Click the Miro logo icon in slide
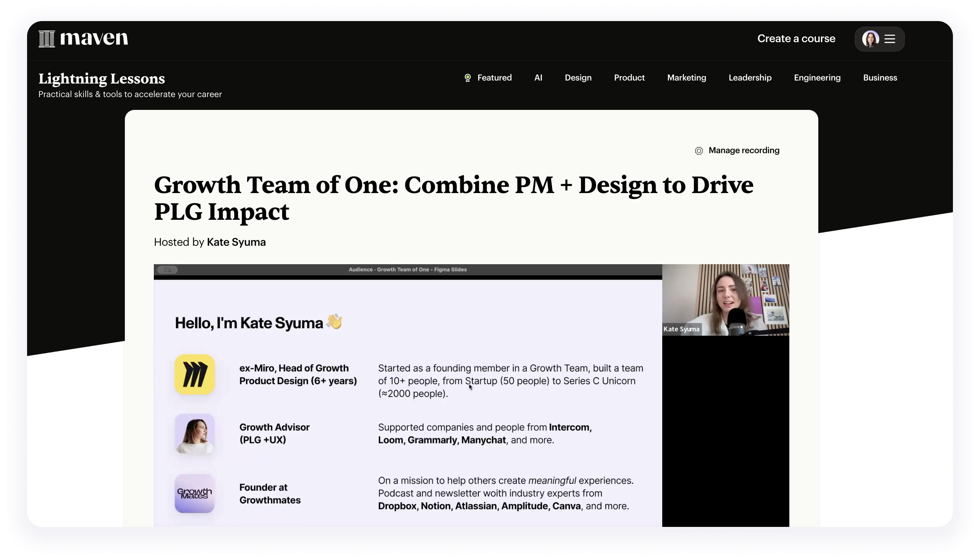 (x=194, y=374)
